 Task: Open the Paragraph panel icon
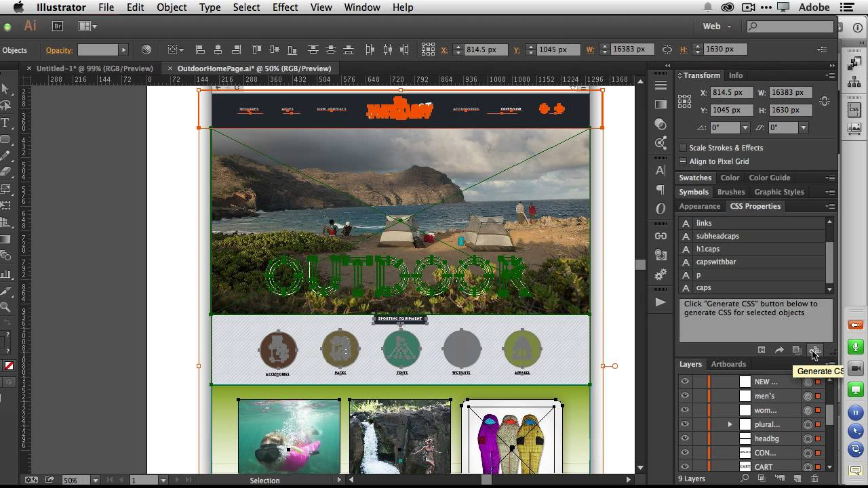coord(660,190)
